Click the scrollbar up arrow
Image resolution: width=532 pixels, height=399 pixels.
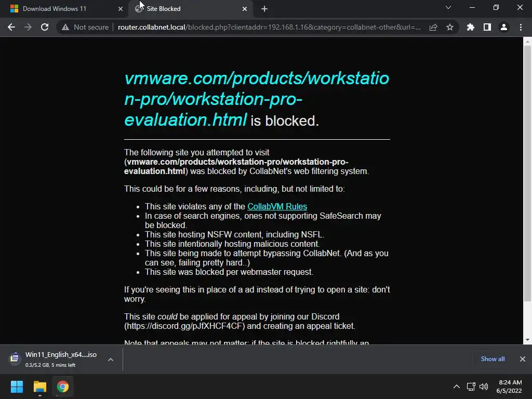(527, 42)
